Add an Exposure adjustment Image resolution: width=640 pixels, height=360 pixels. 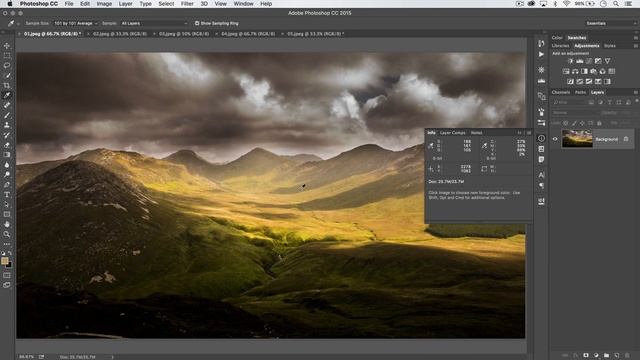coord(598,61)
